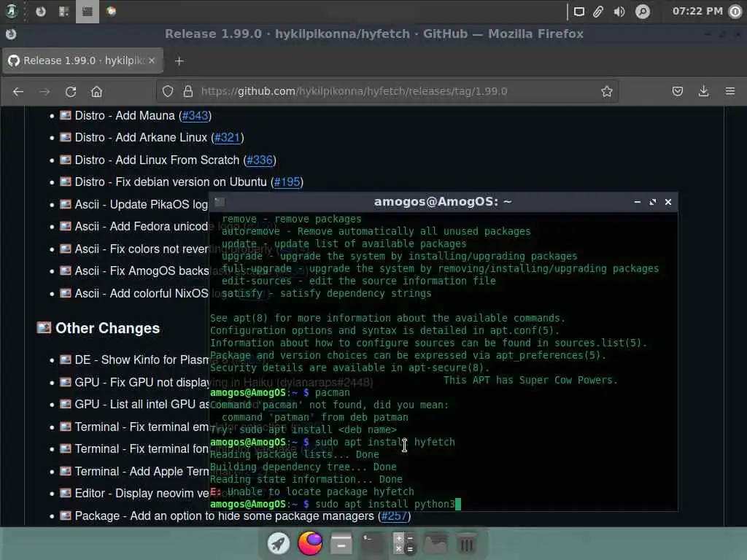The image size is (747, 560).
Task: Open the Firefox hamburger menu
Action: [729, 91]
